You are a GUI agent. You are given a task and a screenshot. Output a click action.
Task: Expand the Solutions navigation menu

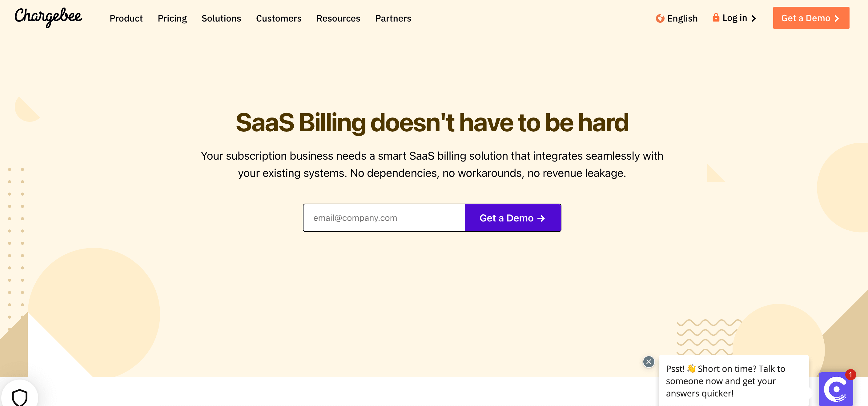click(x=221, y=18)
